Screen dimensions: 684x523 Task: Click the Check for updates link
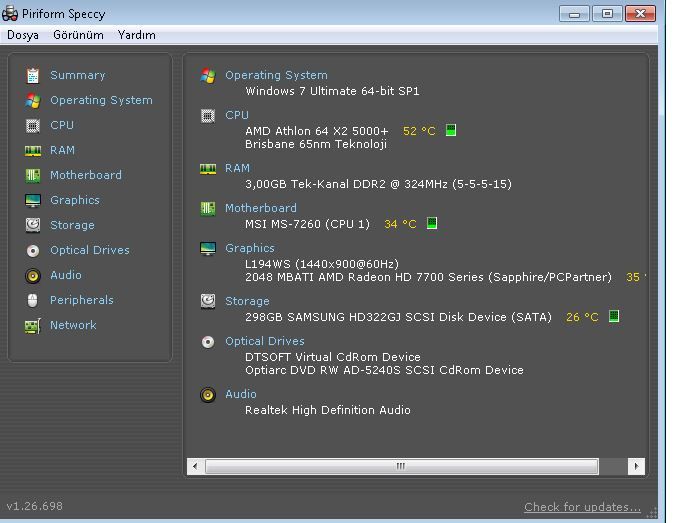click(x=582, y=507)
